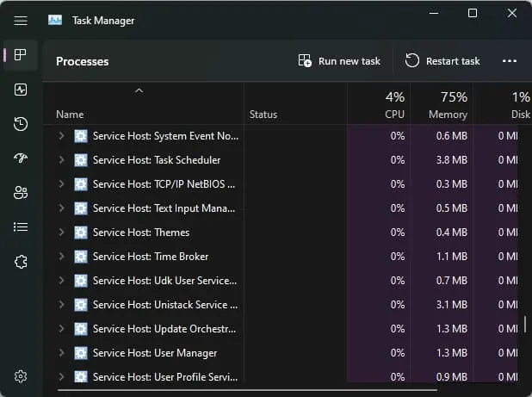Open the Startup apps sidebar icon

point(21,158)
